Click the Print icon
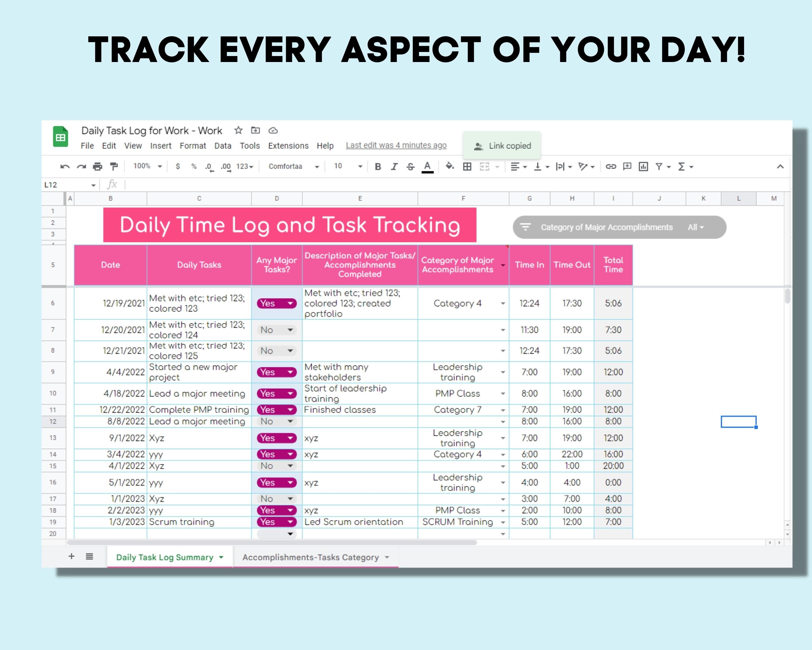 [97, 166]
